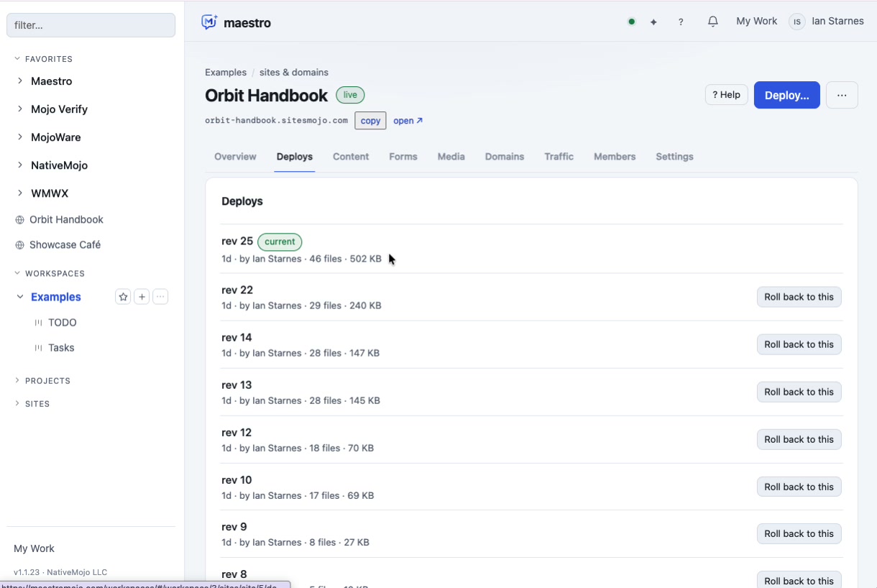
Task: Open Examples workspace more options ellipsis
Action: coord(160,297)
